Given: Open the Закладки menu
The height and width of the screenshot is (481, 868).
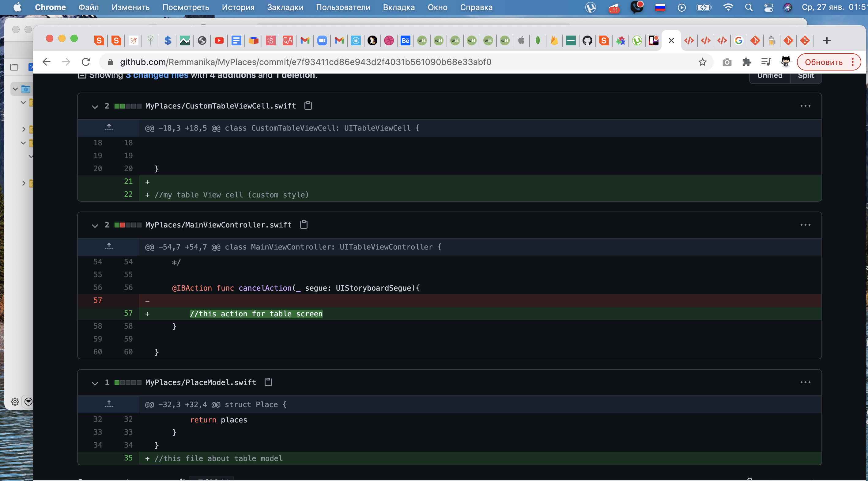Looking at the screenshot, I should tap(285, 7).
